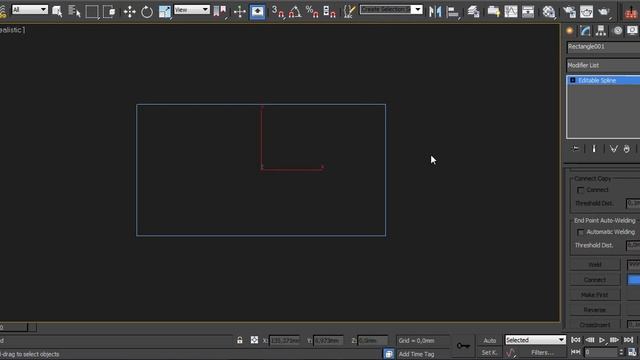Click the Y coordinate field
This screenshot has height=360, width=640.
tap(328, 340)
